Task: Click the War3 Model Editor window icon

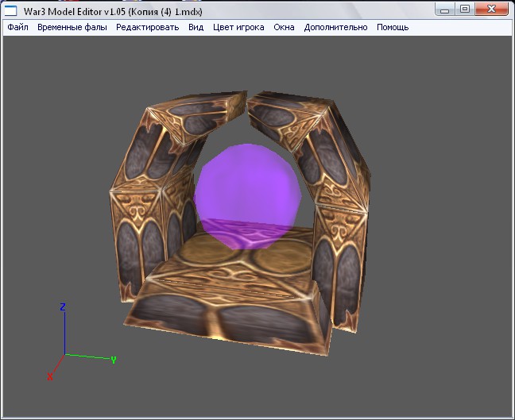Action: [x=10, y=11]
